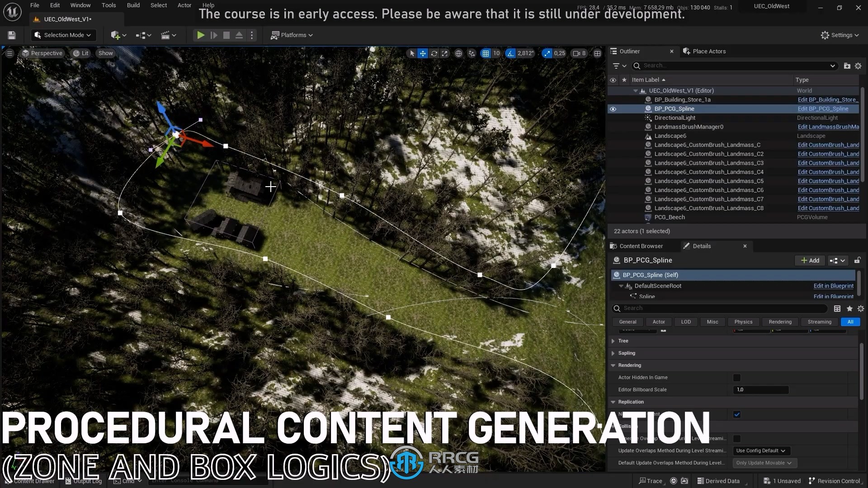This screenshot has height=488, width=868.
Task: Select the Translate/Move tool icon
Action: pyautogui.click(x=423, y=52)
